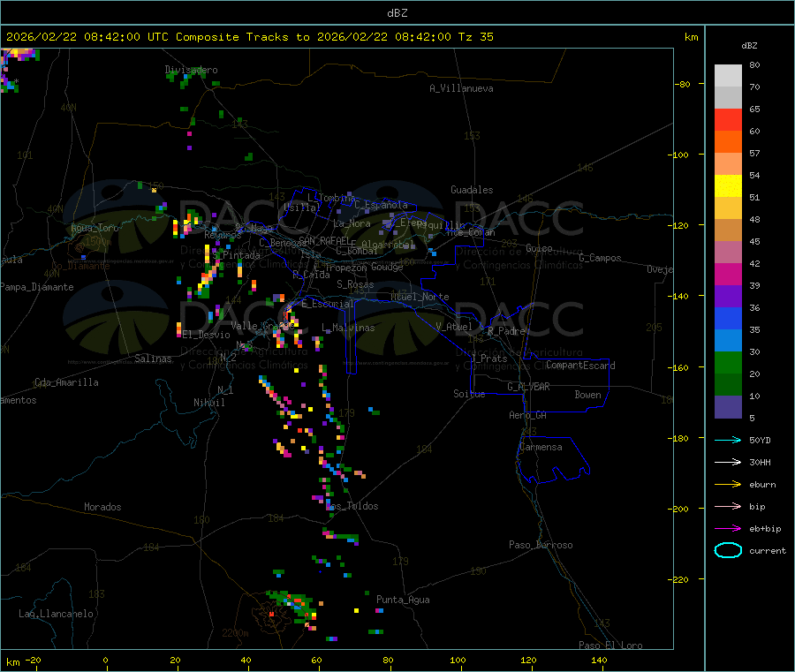The image size is (795, 672).
Task: Click the 'eb+bip' legend label
Action: tap(765, 529)
